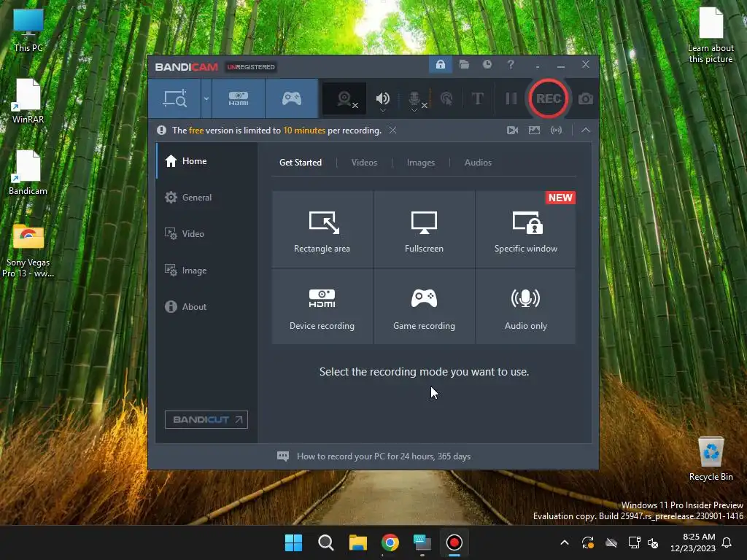Toggle the text overlay T icon
747x560 pixels.
pos(477,98)
